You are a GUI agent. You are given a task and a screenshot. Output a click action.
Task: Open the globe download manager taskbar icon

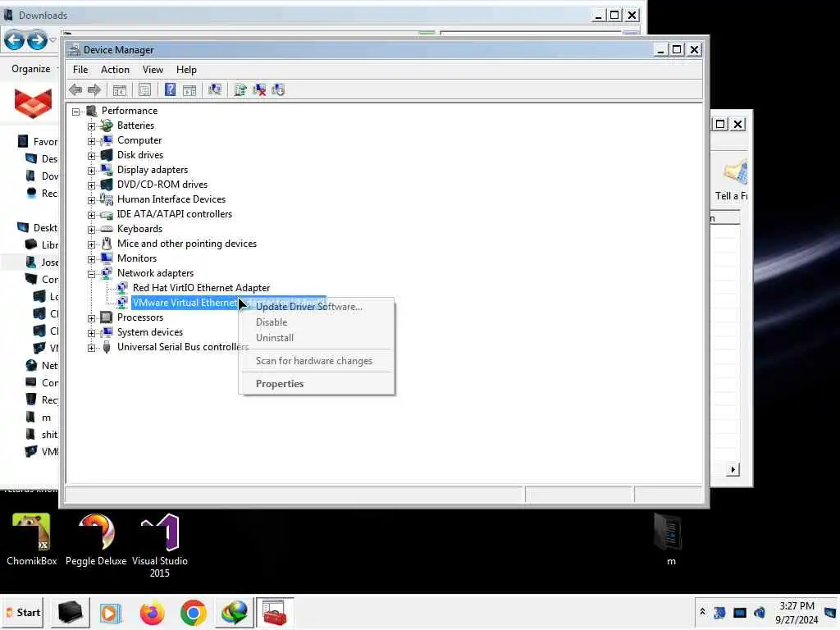pyautogui.click(x=235, y=613)
